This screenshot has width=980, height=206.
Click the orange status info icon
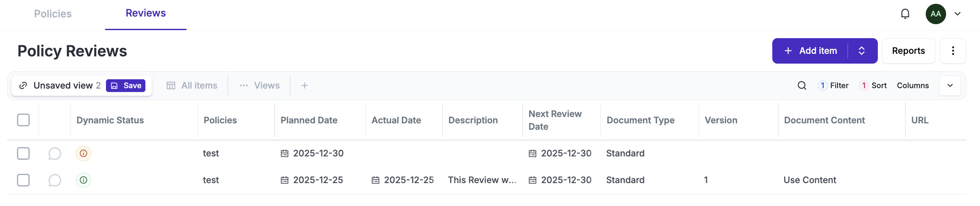(84, 153)
